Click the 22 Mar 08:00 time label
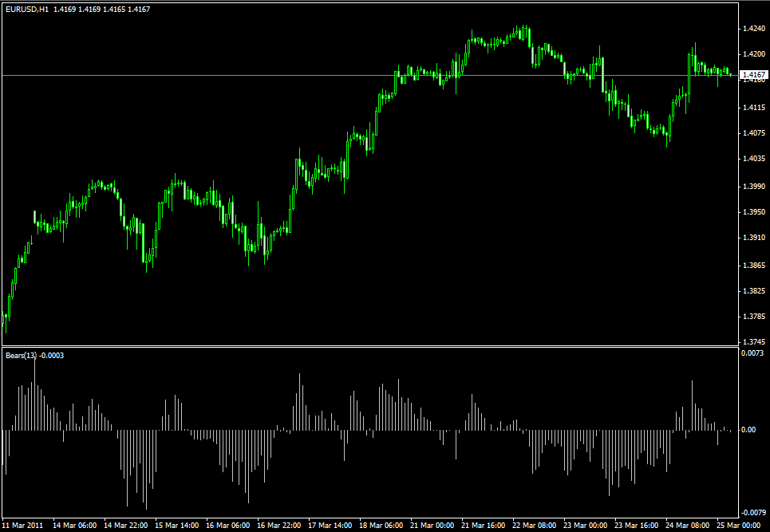 pyautogui.click(x=535, y=525)
